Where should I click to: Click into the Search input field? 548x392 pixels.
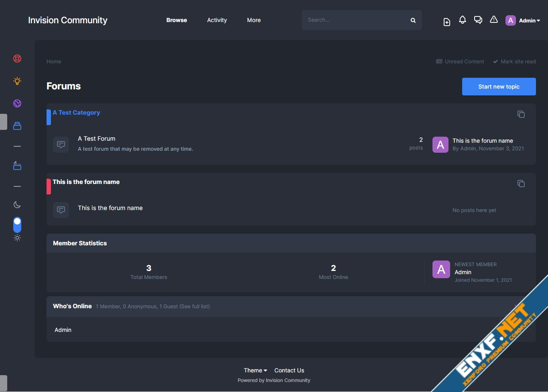[355, 20]
